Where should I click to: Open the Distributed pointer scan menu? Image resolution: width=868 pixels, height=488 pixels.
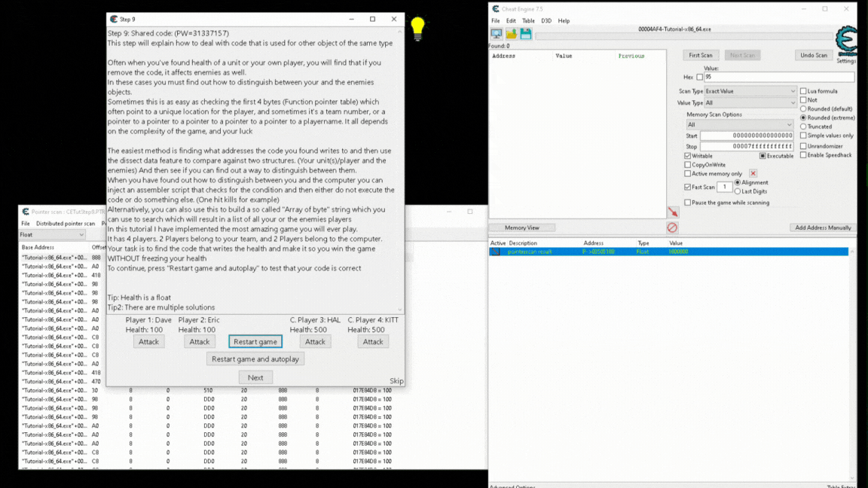pos(66,223)
